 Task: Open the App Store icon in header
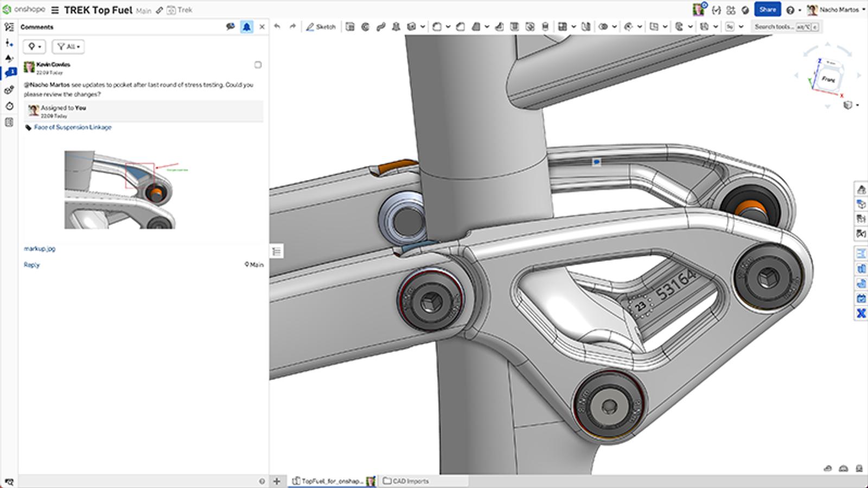point(731,10)
